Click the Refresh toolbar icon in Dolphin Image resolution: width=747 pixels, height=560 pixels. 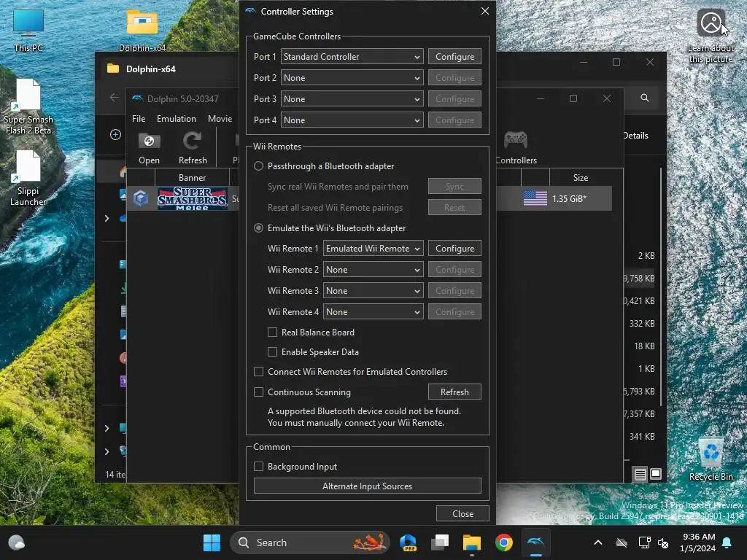coord(193,149)
